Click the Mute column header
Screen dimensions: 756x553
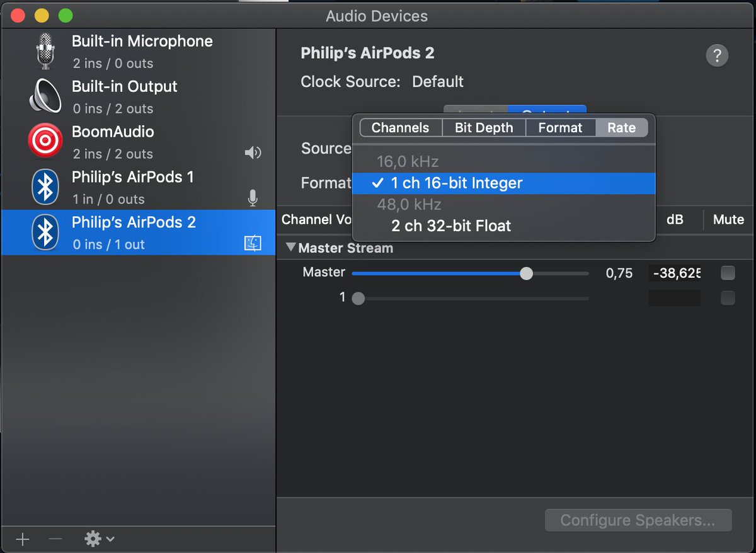[728, 219]
